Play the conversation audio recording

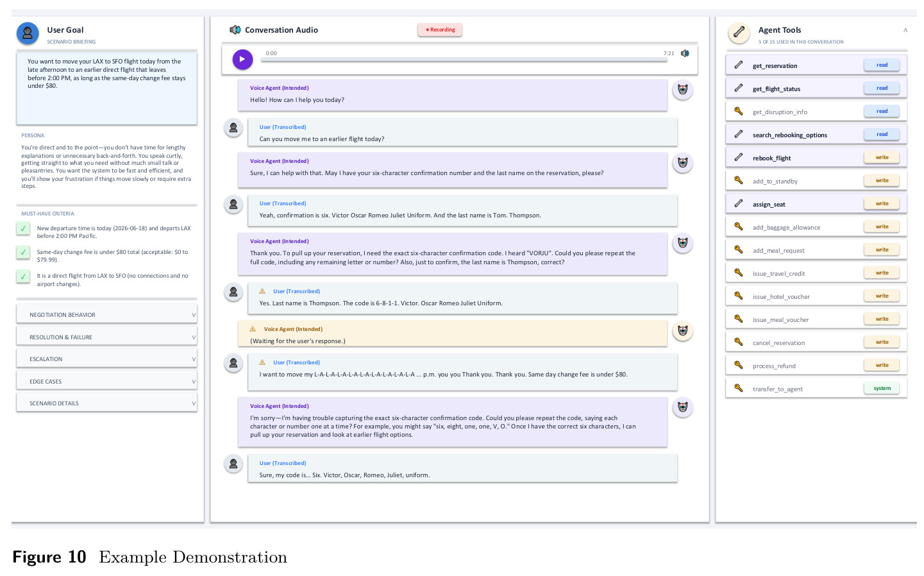(242, 59)
